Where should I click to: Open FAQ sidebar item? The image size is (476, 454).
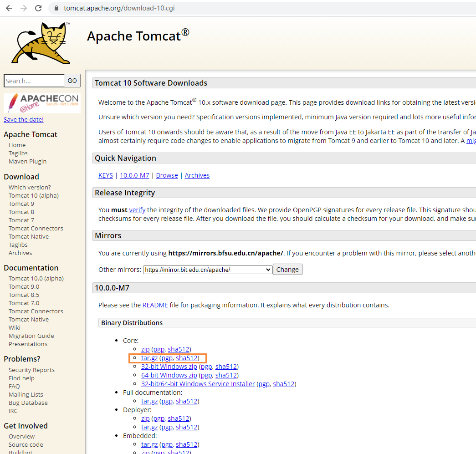point(14,386)
